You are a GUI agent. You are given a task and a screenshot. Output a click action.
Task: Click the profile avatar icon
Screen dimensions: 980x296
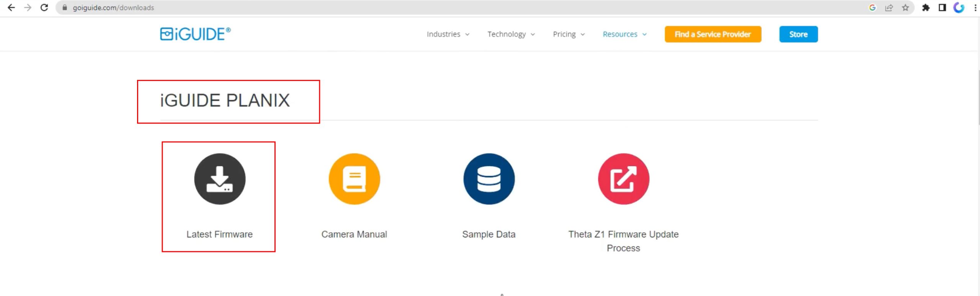pyautogui.click(x=959, y=8)
